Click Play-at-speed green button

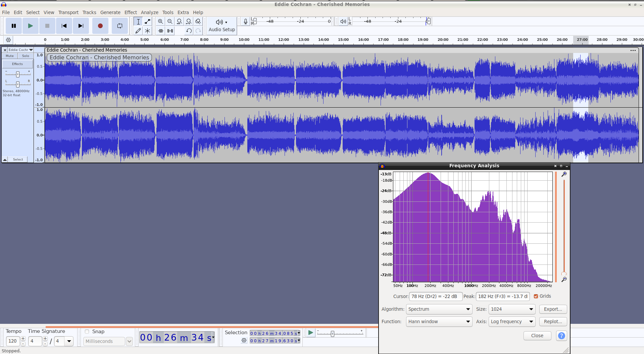[310, 333]
